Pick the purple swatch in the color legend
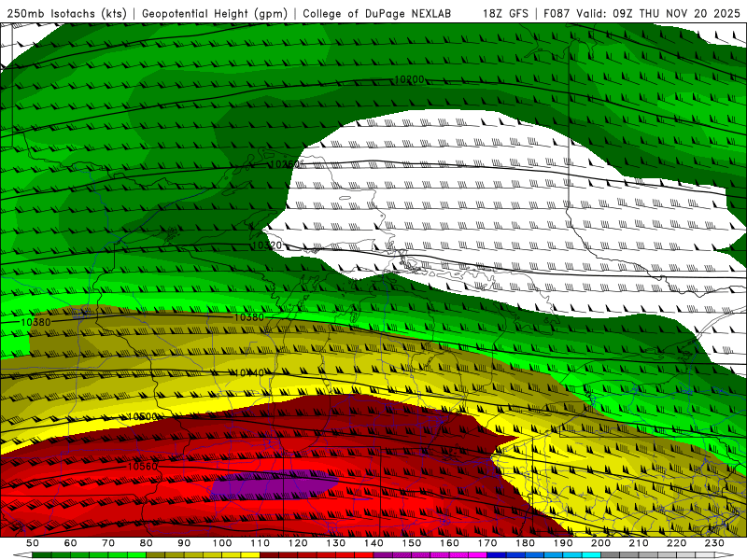747x560 pixels. click(x=383, y=555)
